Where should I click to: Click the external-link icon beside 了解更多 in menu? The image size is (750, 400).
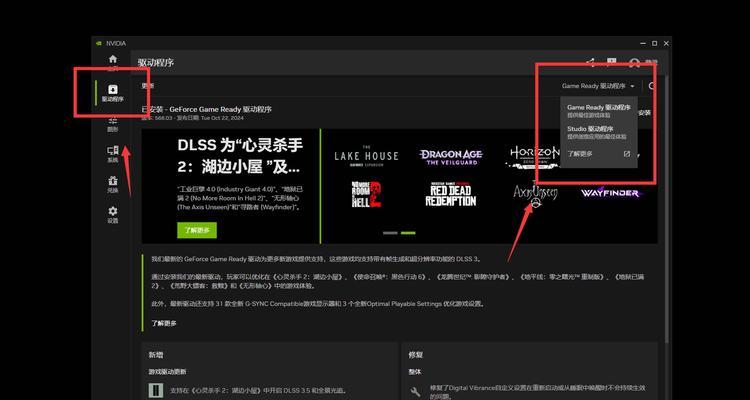tap(627, 154)
